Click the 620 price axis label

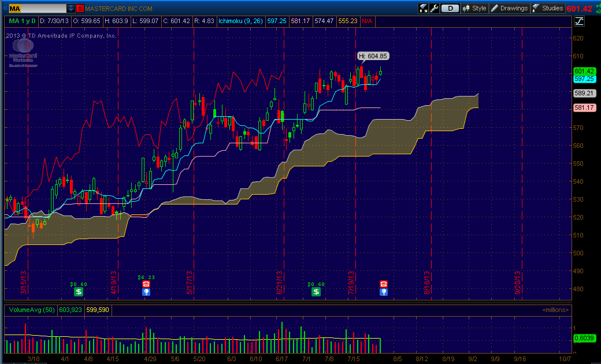[x=578, y=38]
